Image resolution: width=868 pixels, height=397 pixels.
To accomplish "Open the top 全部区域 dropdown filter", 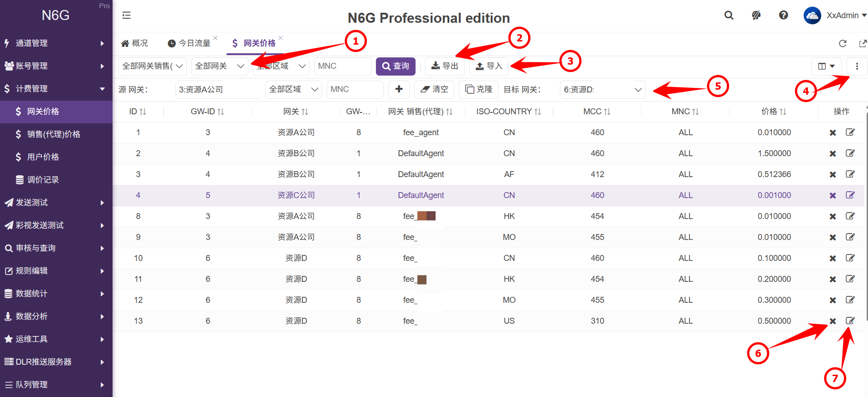I will [281, 66].
